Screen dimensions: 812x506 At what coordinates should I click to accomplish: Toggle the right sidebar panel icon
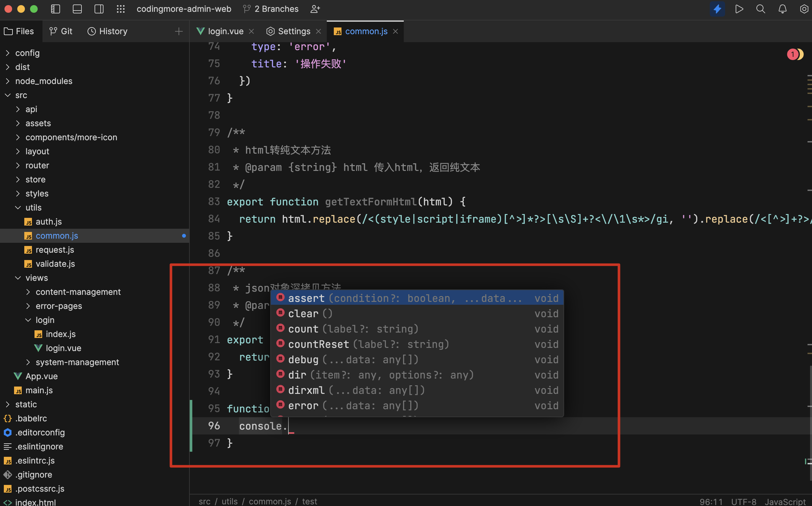click(99, 9)
